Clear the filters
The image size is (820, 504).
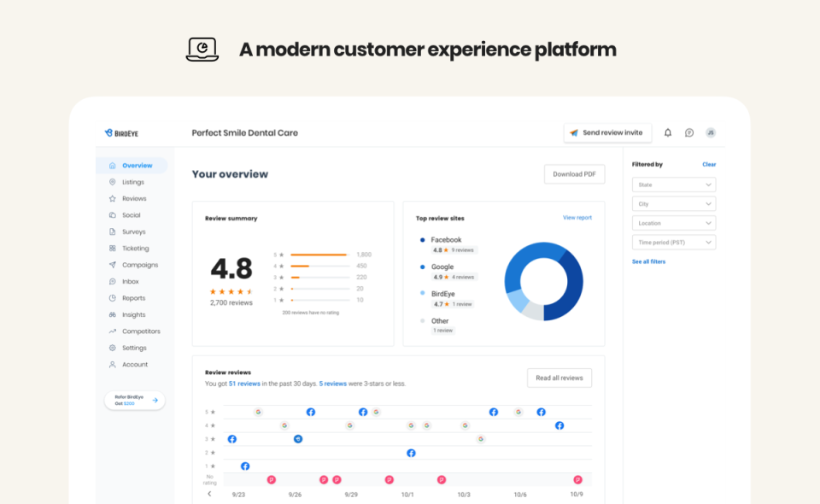(x=709, y=164)
